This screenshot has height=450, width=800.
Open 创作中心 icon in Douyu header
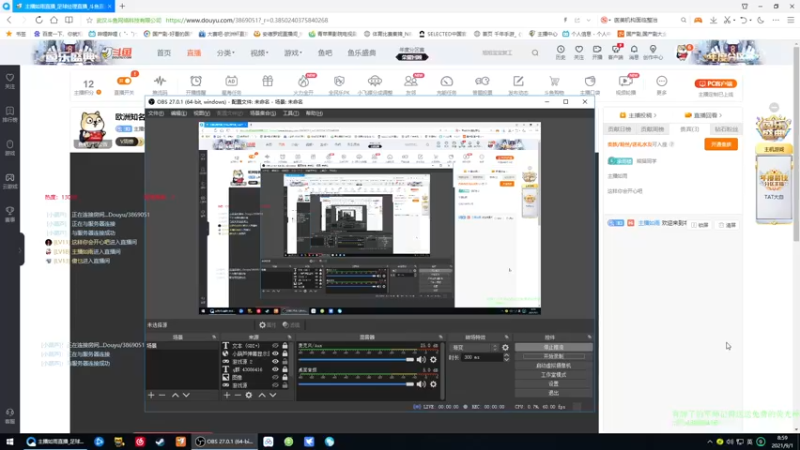pos(653,52)
